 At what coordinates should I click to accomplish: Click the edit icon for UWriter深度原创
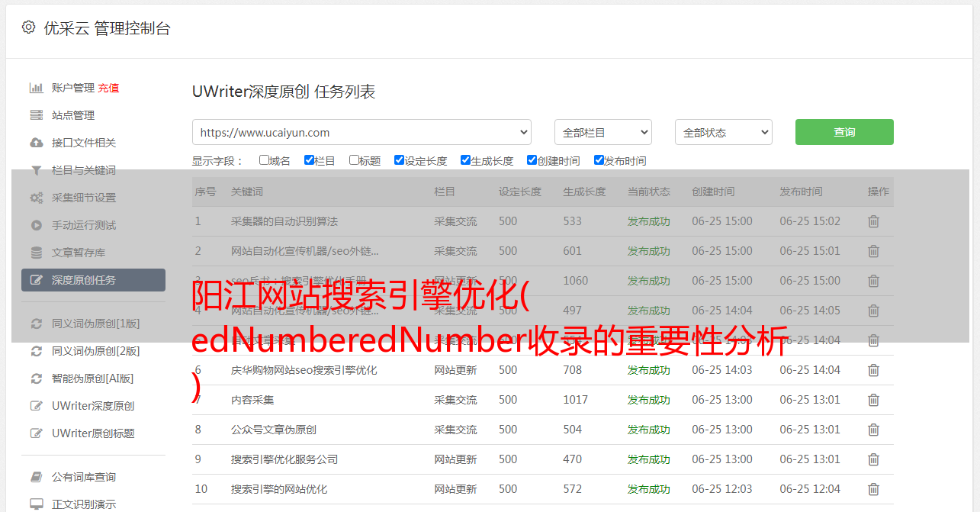tap(36, 406)
